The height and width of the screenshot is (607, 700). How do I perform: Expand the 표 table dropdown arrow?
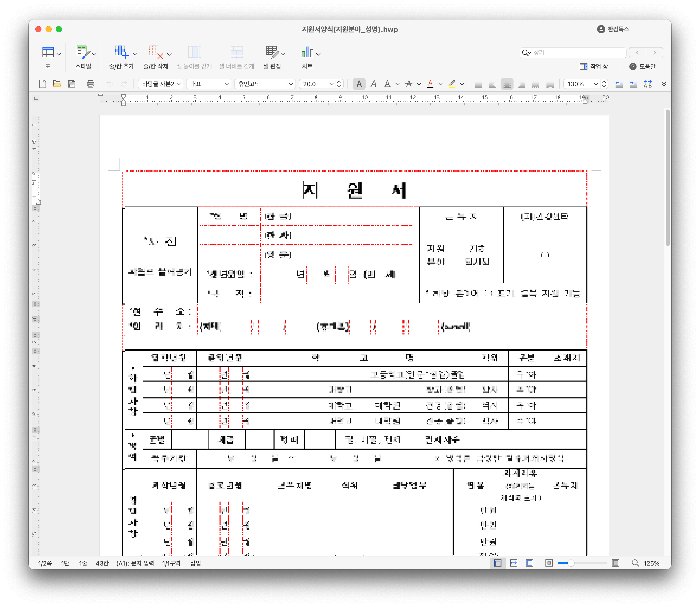pyautogui.click(x=59, y=54)
